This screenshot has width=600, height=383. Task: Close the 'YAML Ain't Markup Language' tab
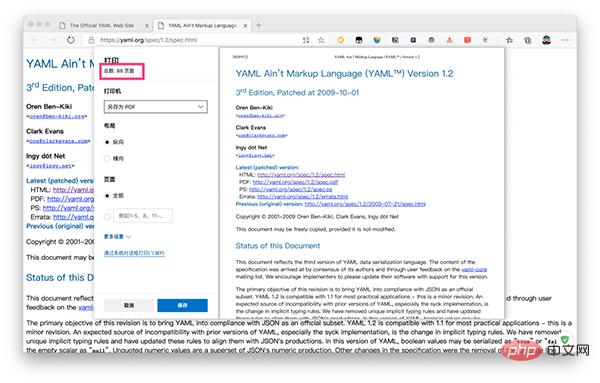point(245,26)
